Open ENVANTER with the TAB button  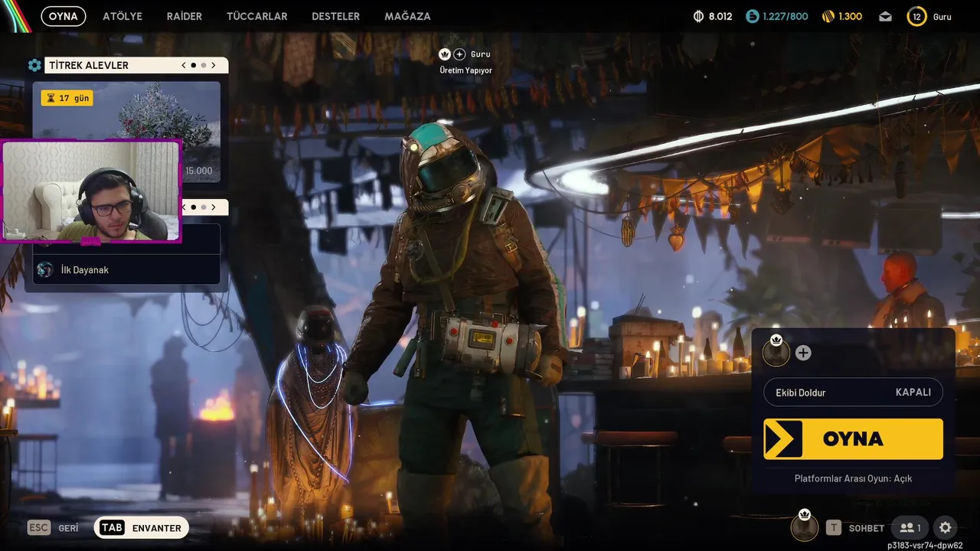[142, 527]
